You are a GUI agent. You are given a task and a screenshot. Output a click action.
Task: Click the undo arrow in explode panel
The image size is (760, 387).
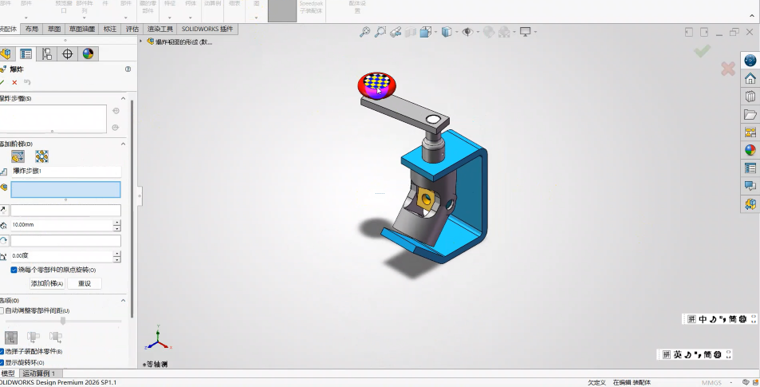(27, 82)
